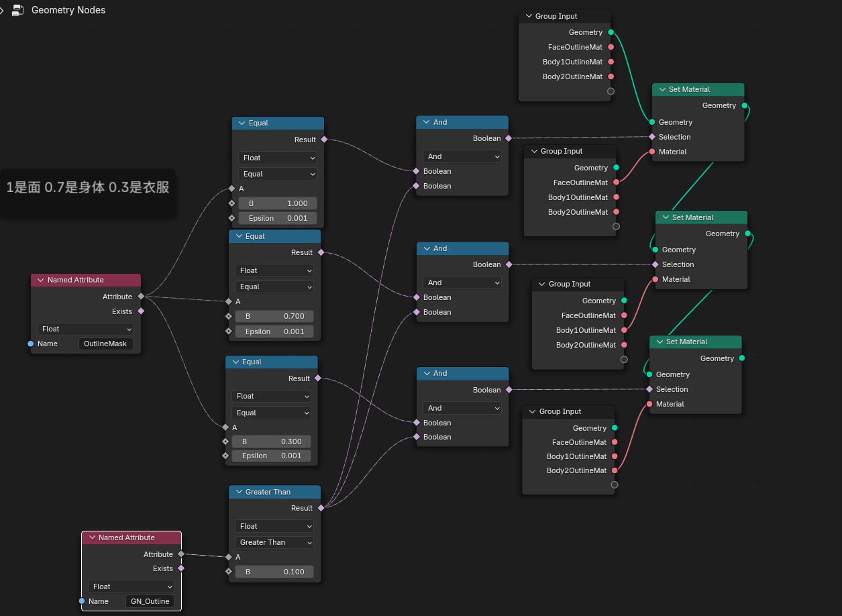
Task: Expand the Geometry Nodes breadcrumb arrow
Action: [3, 10]
